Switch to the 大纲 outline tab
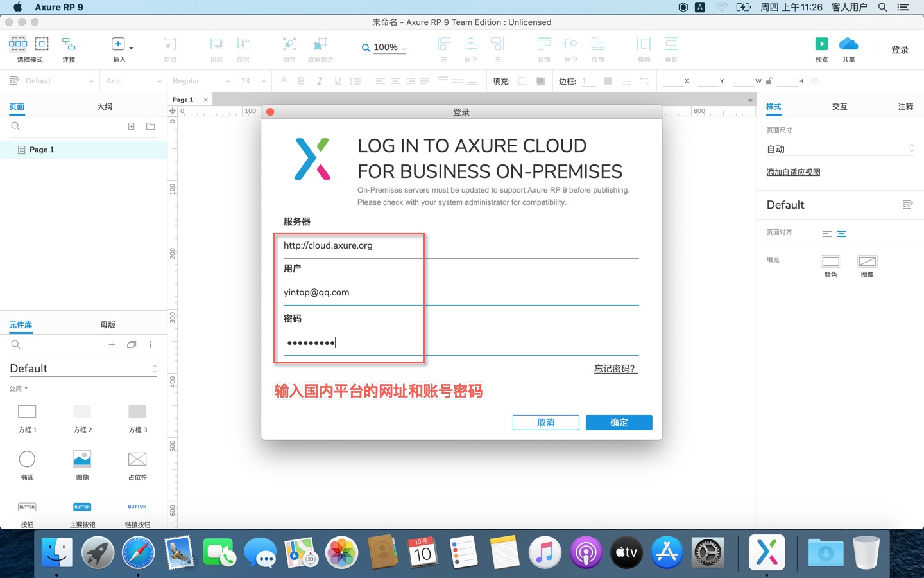Screen dimensions: 924x578 coord(105,107)
